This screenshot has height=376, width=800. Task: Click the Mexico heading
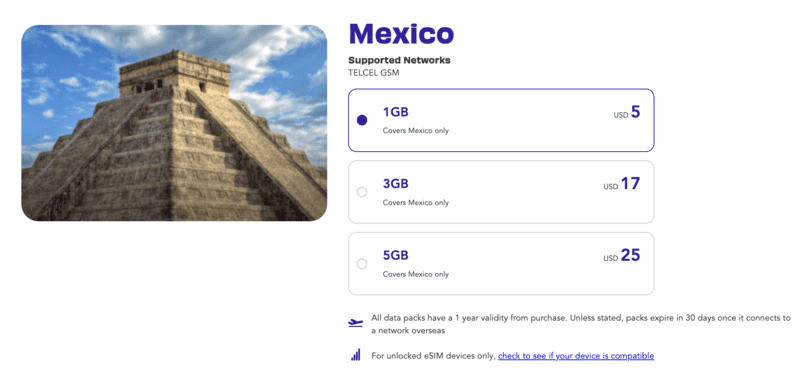pyautogui.click(x=401, y=34)
